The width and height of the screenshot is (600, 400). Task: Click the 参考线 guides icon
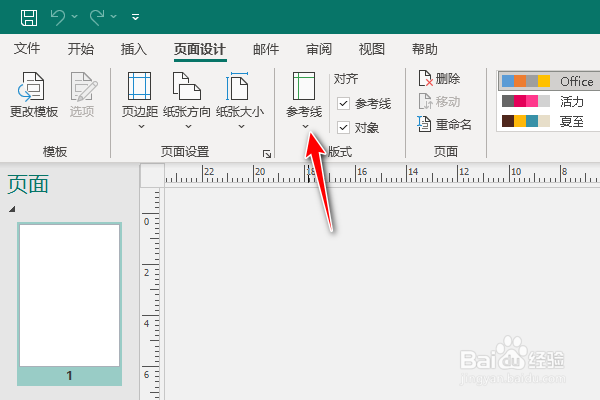click(x=304, y=86)
